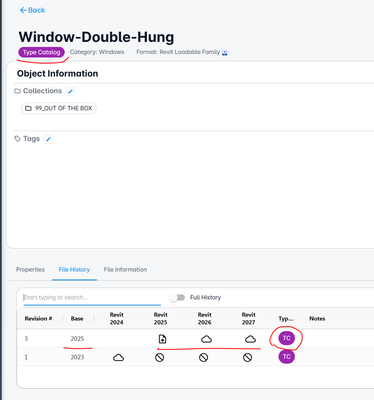Click the Object Information heading
This screenshot has width=374, height=400.
[57, 74]
